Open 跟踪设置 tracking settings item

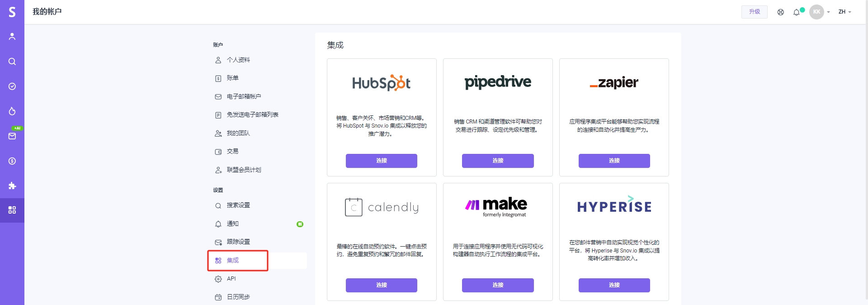tap(238, 242)
